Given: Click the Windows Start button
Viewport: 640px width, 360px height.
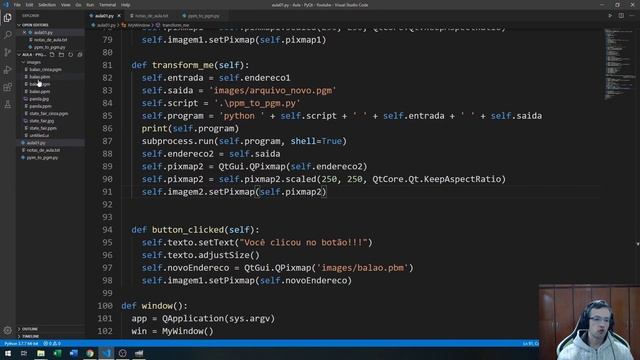Looking at the screenshot, I should (8, 353).
